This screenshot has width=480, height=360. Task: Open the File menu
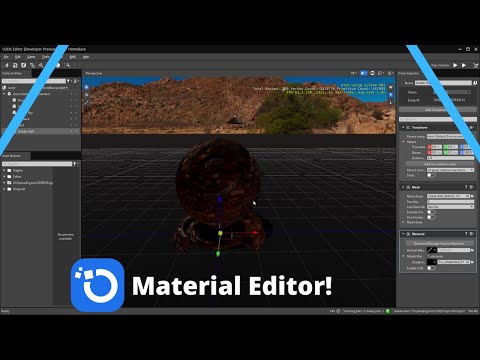point(6,57)
